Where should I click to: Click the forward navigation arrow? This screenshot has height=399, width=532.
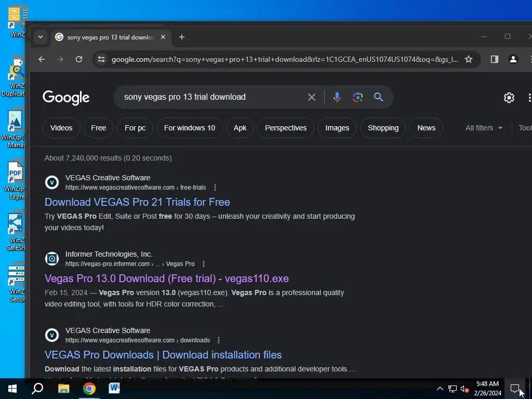pos(60,59)
